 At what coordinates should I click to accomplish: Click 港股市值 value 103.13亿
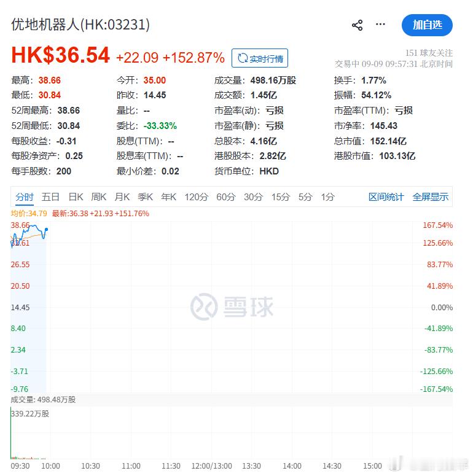[x=397, y=156]
